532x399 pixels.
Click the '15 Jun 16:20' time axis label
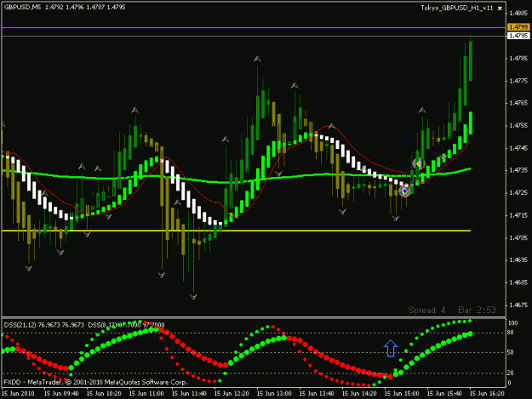(487, 393)
